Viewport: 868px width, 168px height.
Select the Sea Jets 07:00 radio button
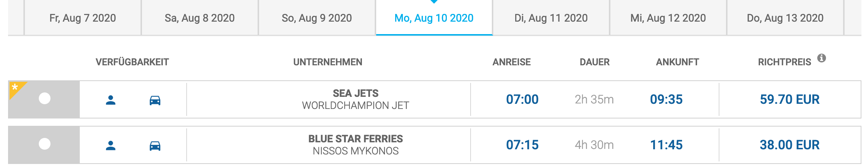[x=45, y=98]
